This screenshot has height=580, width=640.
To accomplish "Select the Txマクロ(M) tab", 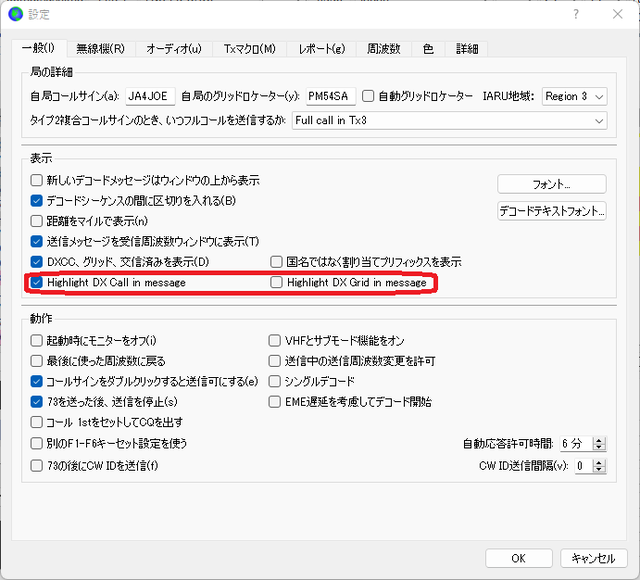I will click(249, 49).
